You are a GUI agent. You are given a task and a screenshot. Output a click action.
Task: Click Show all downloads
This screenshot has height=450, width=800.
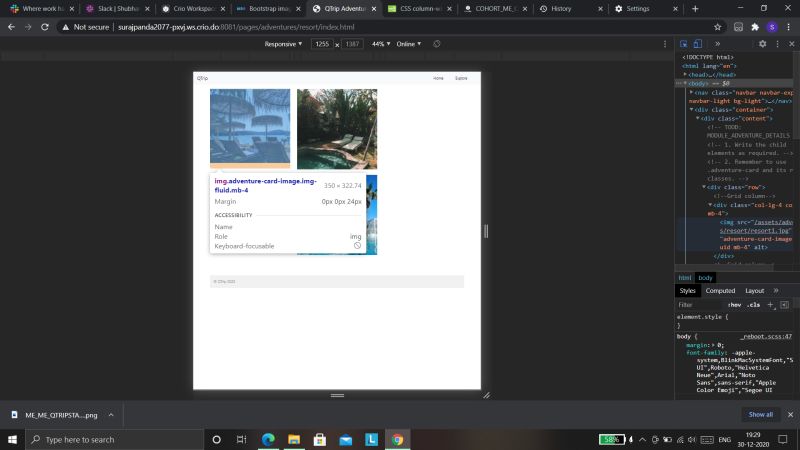click(760, 414)
